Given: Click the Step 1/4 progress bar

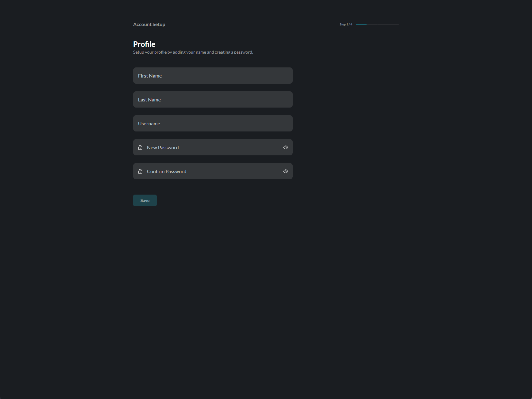Looking at the screenshot, I should (377, 24).
